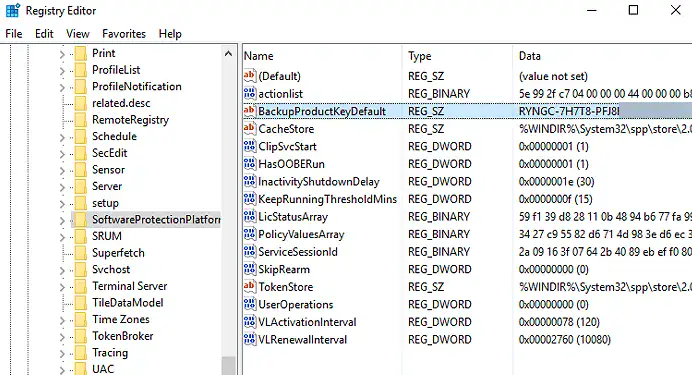Click the SkipRearm DWORD icon
692x375 pixels.
(249, 269)
